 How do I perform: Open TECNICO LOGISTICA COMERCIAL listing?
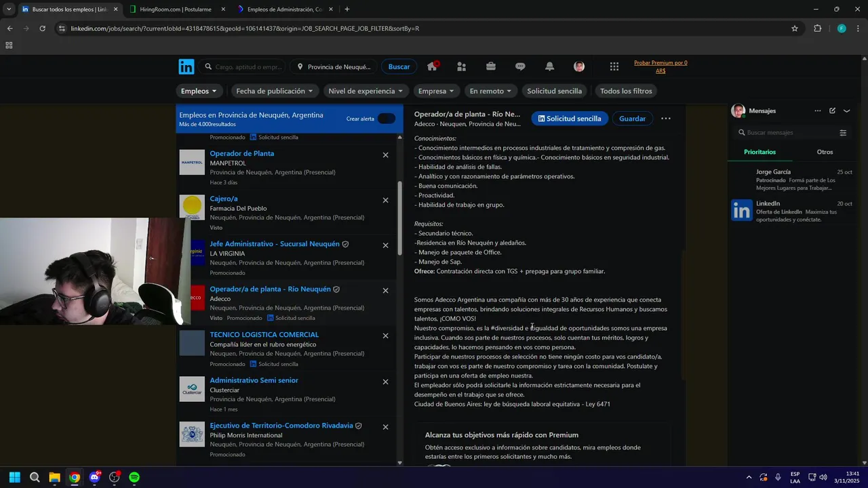click(264, 335)
